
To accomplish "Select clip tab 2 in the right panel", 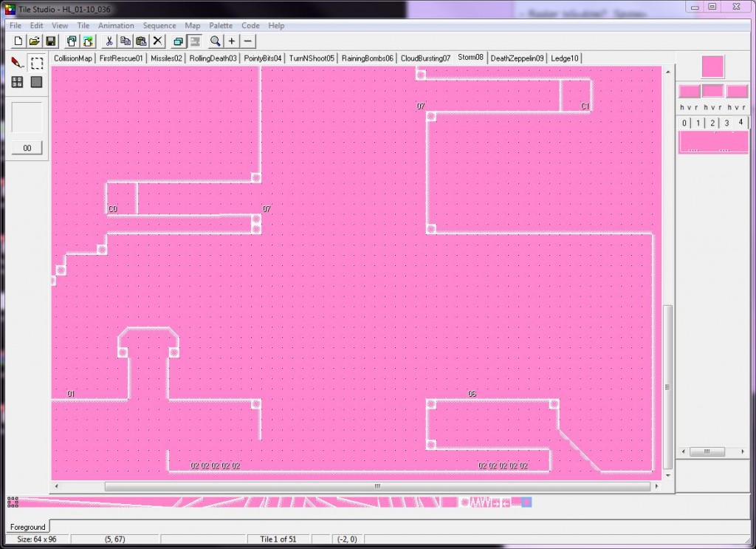I will (x=712, y=123).
